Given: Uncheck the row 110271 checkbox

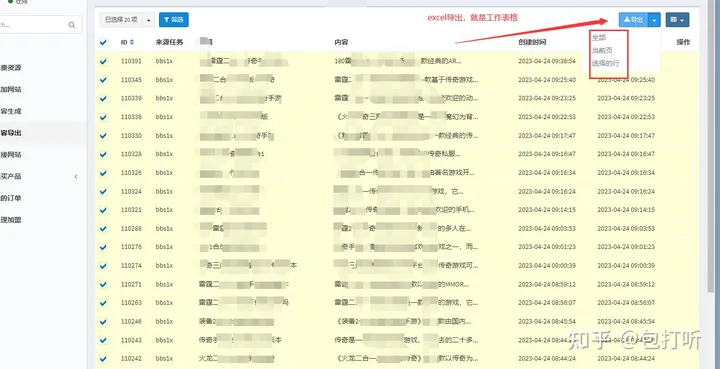Looking at the screenshot, I should pos(103,285).
